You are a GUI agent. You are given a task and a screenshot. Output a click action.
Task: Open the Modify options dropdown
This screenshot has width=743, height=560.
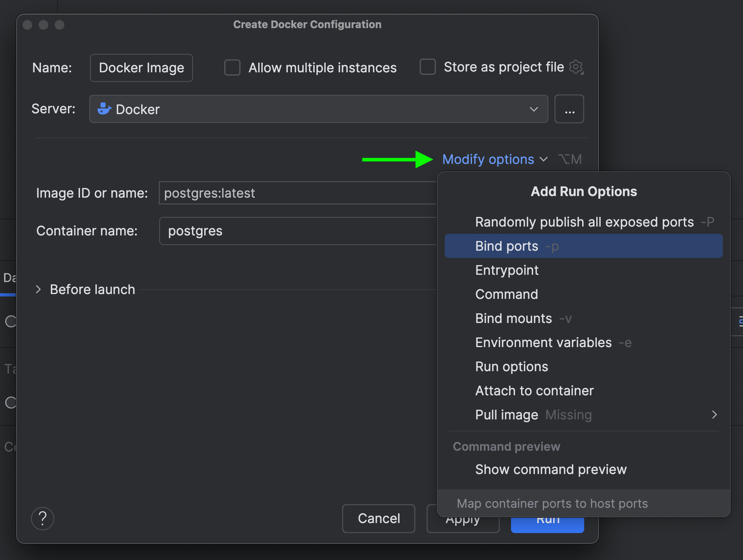click(x=488, y=159)
